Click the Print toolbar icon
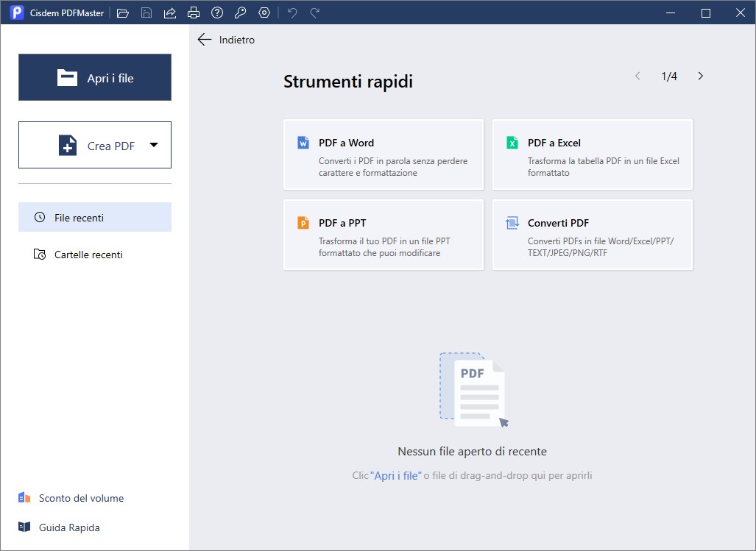The width and height of the screenshot is (756, 551). point(193,12)
